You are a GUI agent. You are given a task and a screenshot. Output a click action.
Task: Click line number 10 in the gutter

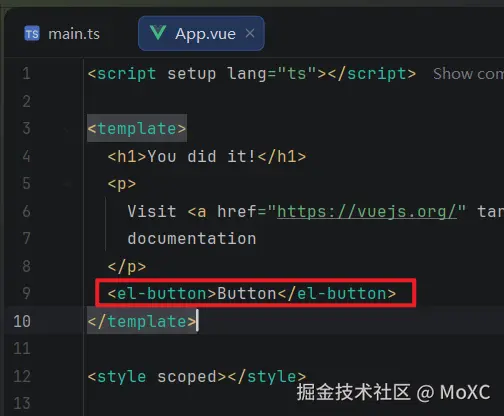click(22, 321)
